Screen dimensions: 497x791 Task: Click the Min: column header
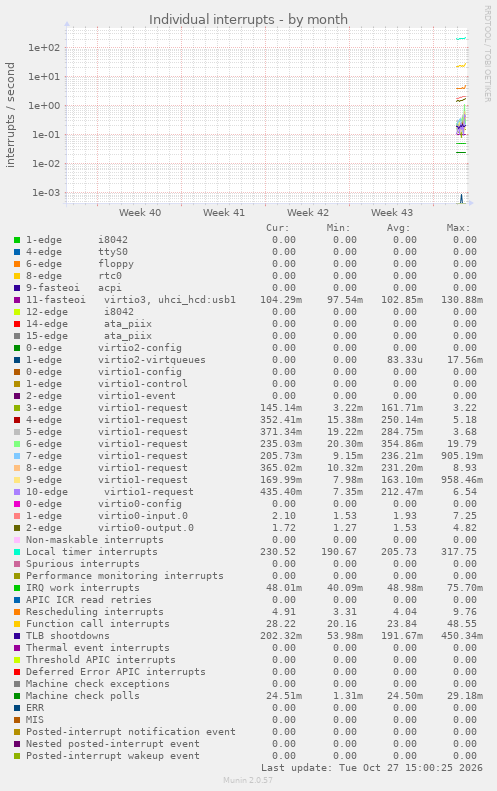[x=339, y=228]
